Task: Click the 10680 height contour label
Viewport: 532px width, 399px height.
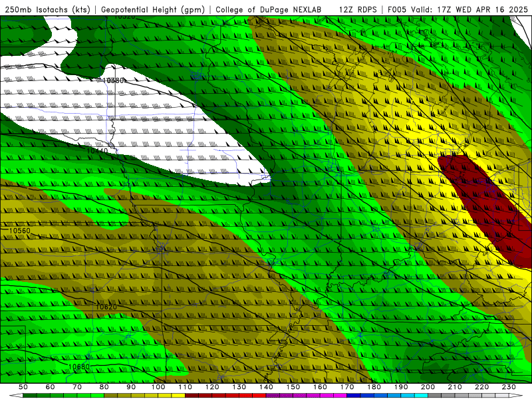Action: click(79, 367)
